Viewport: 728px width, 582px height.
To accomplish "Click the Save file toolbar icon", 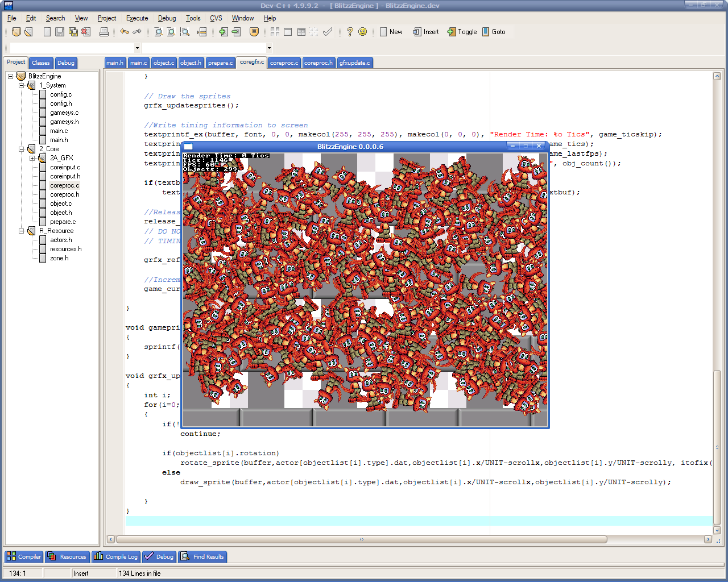I will [60, 32].
